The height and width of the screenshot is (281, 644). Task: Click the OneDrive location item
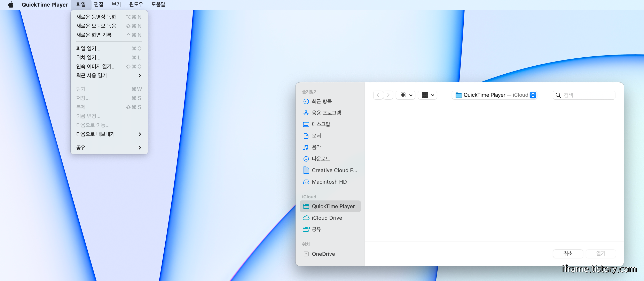click(x=323, y=254)
